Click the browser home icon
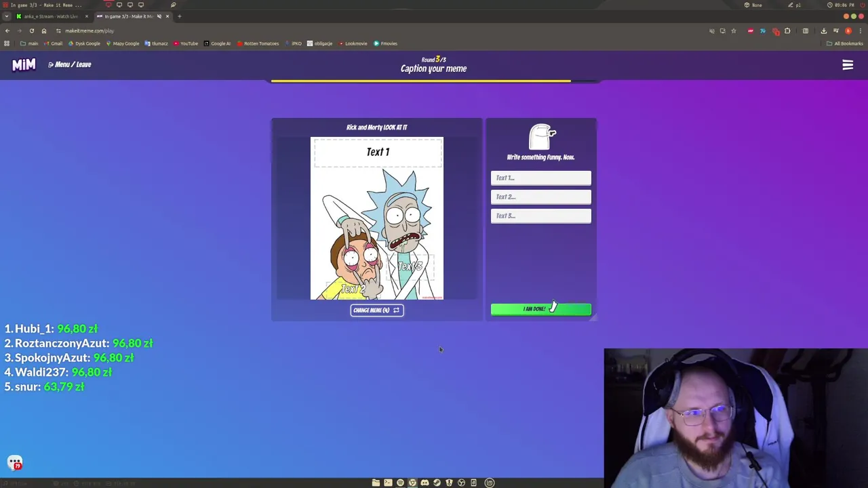Image resolution: width=868 pixels, height=488 pixels. click(x=43, y=30)
